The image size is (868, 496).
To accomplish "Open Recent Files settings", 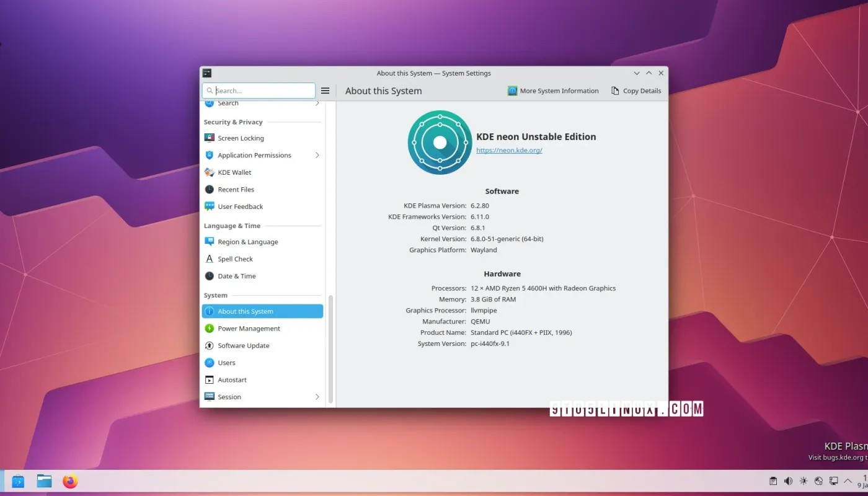I will 262,190.
